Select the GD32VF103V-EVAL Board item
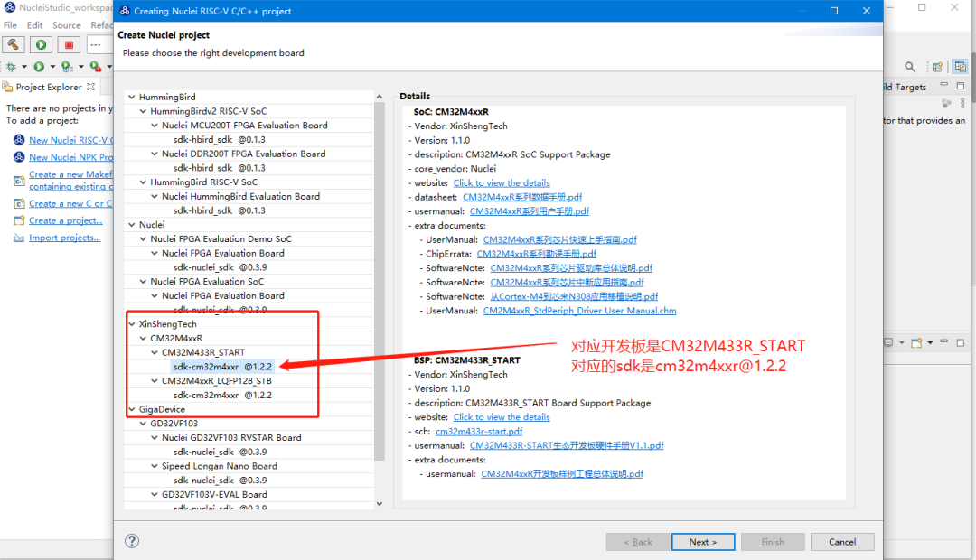976x560 pixels. click(x=215, y=495)
